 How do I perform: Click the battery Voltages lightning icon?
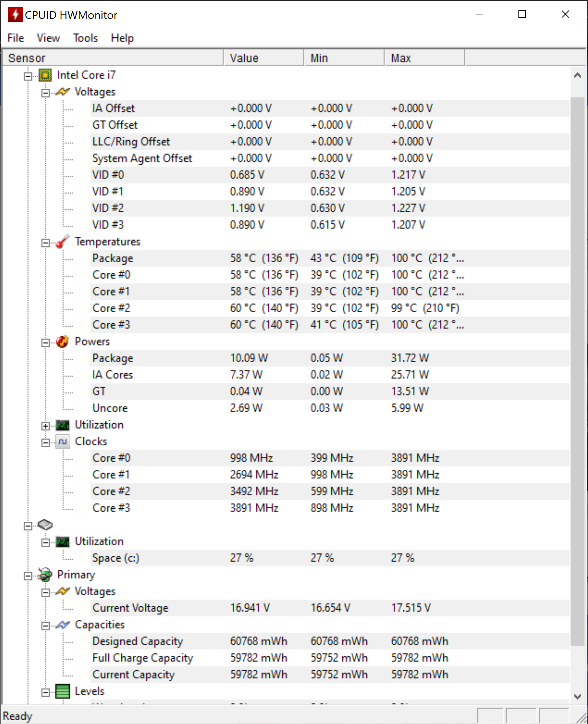point(63,591)
